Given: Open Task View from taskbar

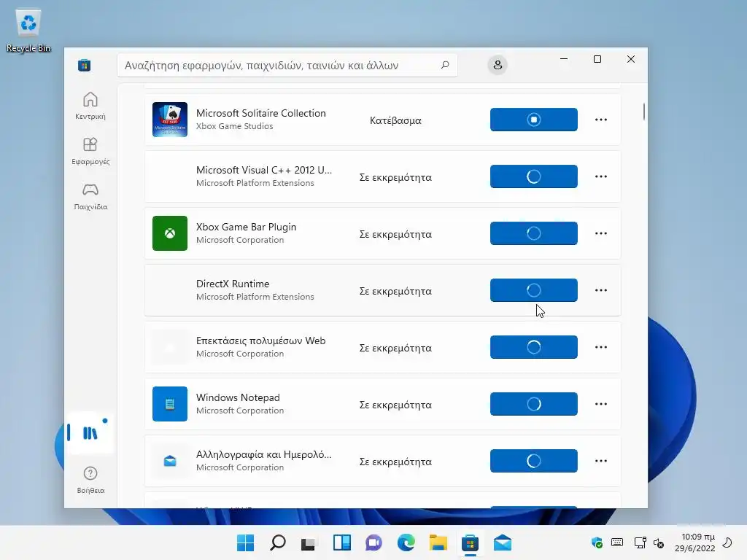Looking at the screenshot, I should (x=309, y=542).
